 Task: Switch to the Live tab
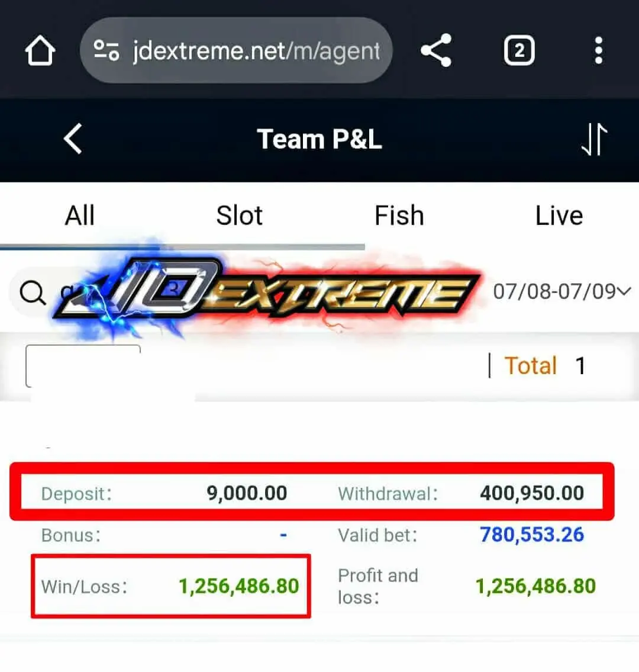click(x=559, y=215)
